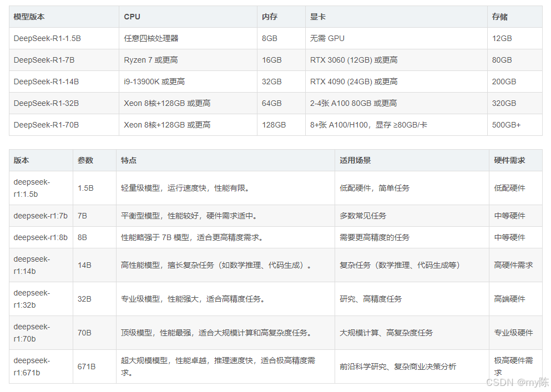Select the 'DeepSeek-R1-1.5B' model cell
The height and width of the screenshot is (392, 551).
point(64,38)
